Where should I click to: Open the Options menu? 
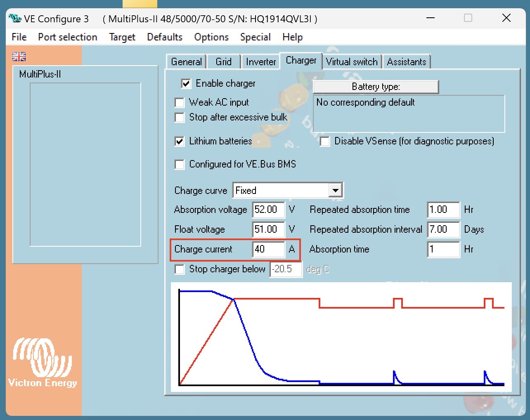pyautogui.click(x=211, y=37)
